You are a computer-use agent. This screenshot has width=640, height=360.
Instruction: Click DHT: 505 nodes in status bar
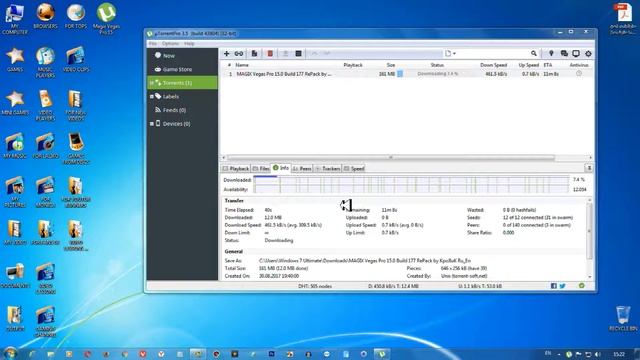click(315, 286)
